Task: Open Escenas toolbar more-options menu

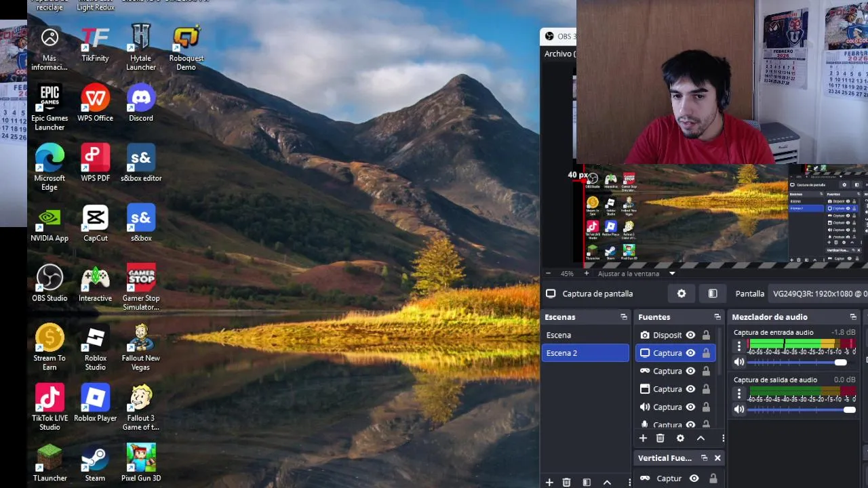Action: click(629, 483)
